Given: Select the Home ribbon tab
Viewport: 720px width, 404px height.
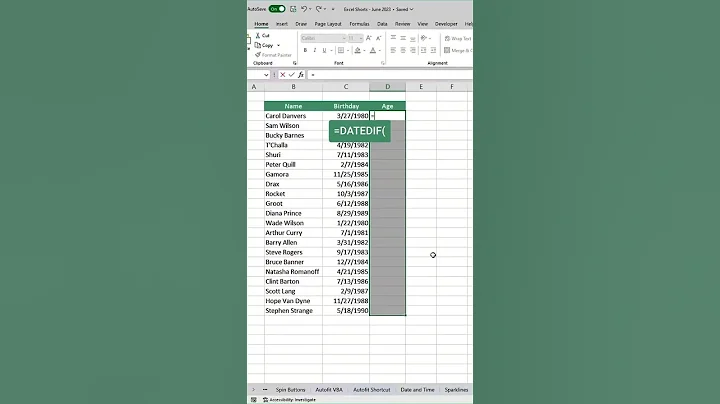Looking at the screenshot, I should point(261,24).
